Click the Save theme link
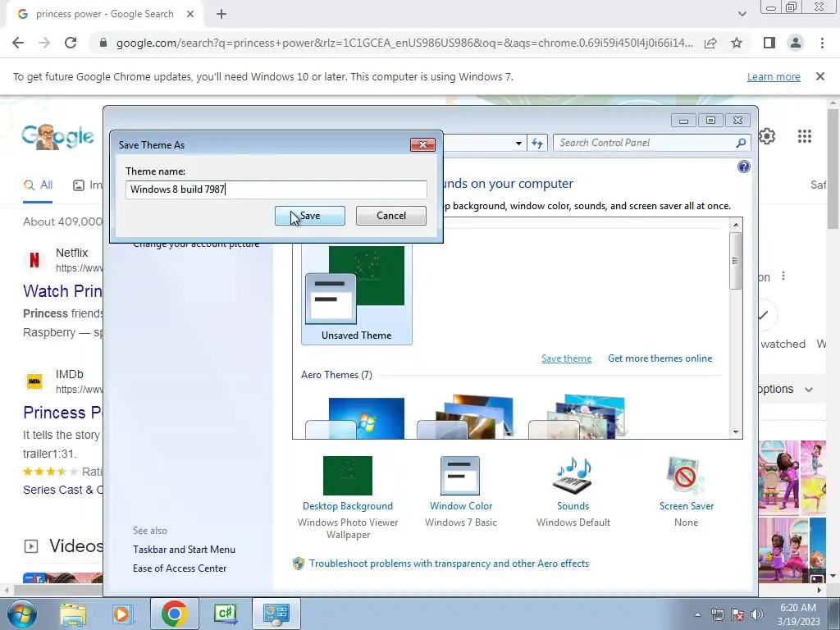 (566, 358)
